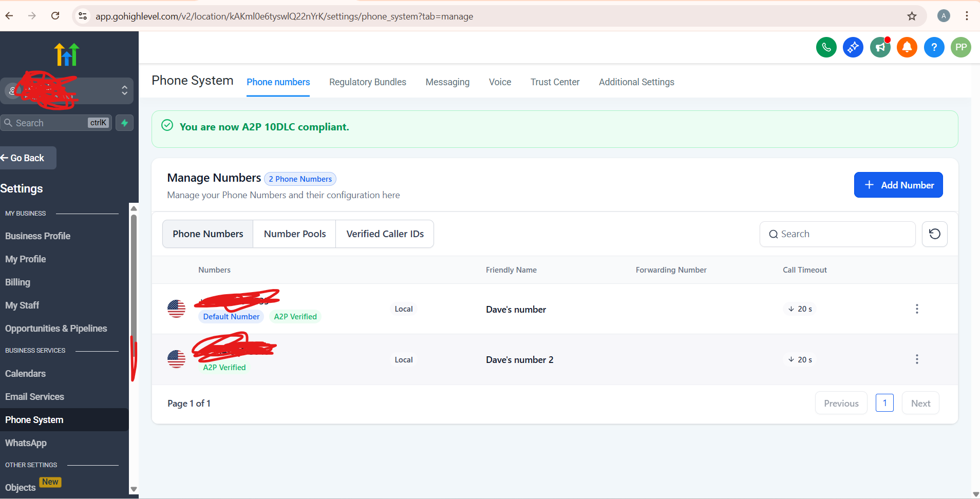Screen dimensions: 980x499
Task: Open three-dot menu for Dave's number
Action: point(917,309)
